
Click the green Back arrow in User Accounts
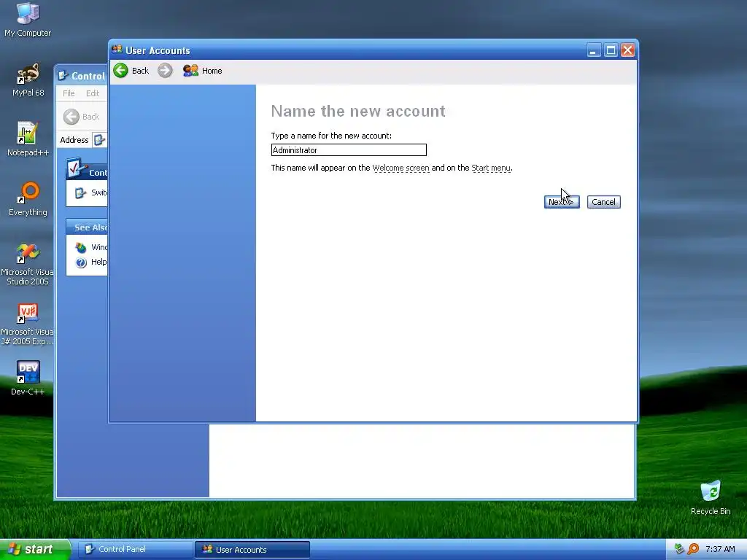click(121, 71)
